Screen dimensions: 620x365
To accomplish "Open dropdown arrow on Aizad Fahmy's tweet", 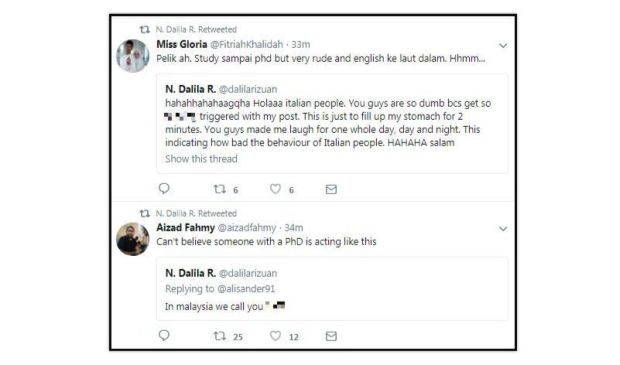I will pos(503,229).
